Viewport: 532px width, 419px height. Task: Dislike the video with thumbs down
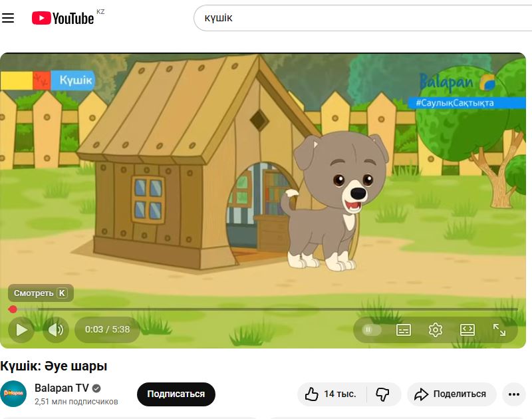(x=382, y=394)
